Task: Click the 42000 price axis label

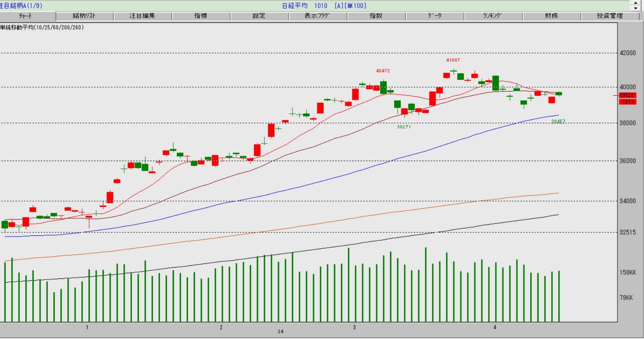Action: point(628,53)
